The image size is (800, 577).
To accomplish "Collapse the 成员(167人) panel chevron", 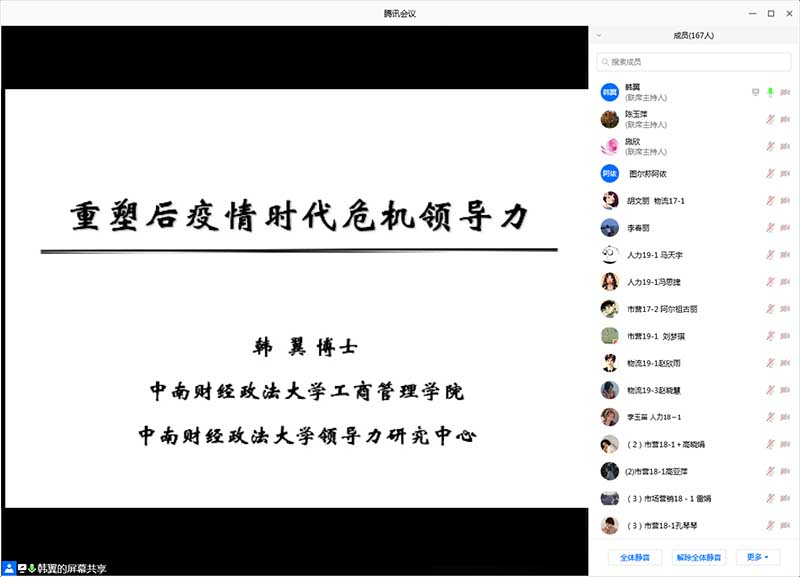I will coord(598,35).
